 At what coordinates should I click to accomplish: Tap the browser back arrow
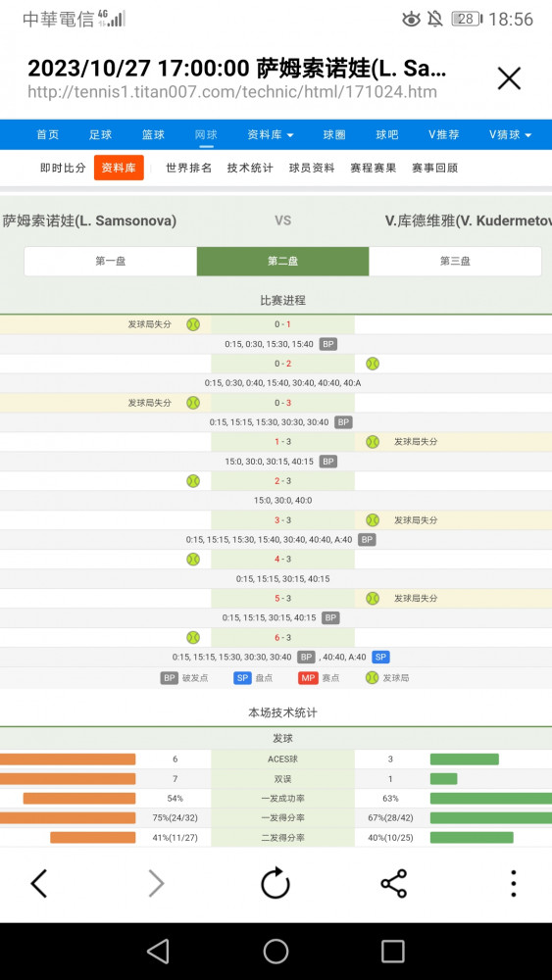pyautogui.click(x=39, y=884)
